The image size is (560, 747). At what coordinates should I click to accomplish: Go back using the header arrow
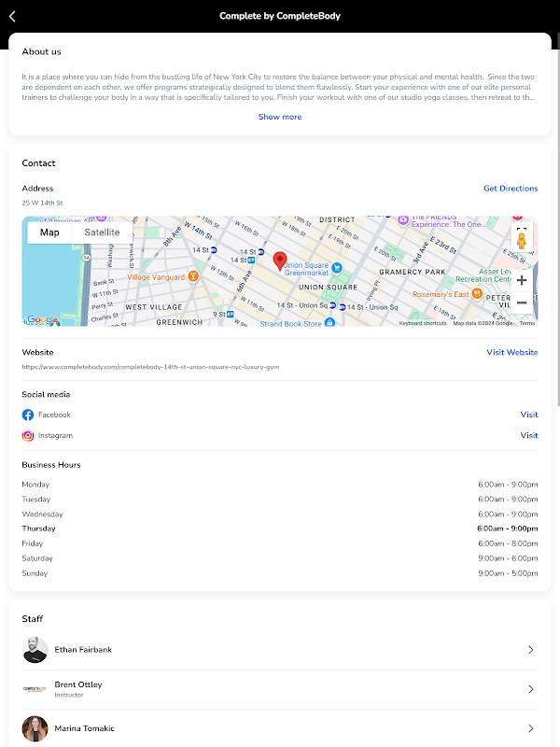tap(12, 16)
